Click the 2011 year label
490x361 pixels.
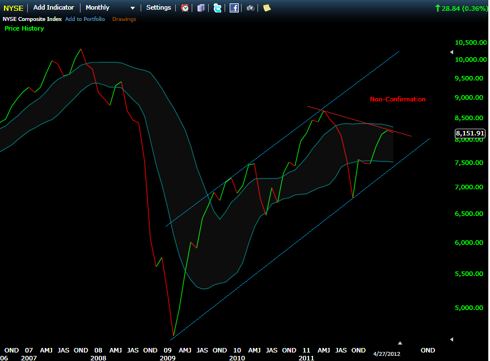[x=306, y=358]
